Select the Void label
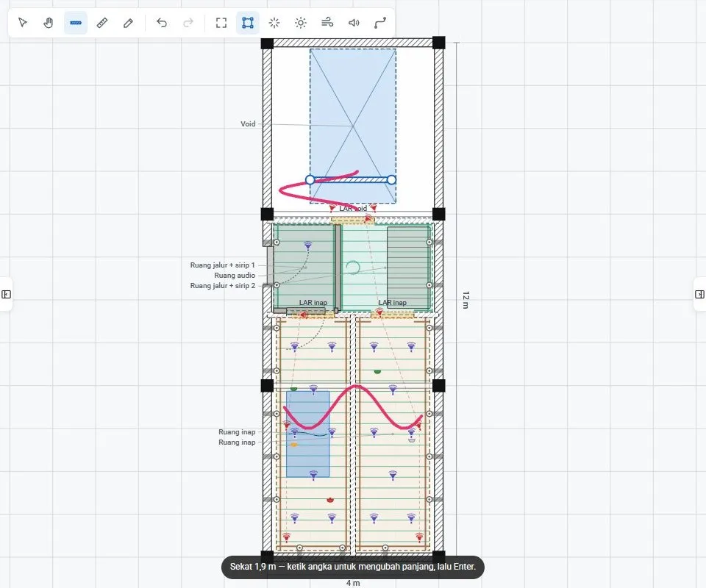The width and height of the screenshot is (706, 588). coord(248,123)
